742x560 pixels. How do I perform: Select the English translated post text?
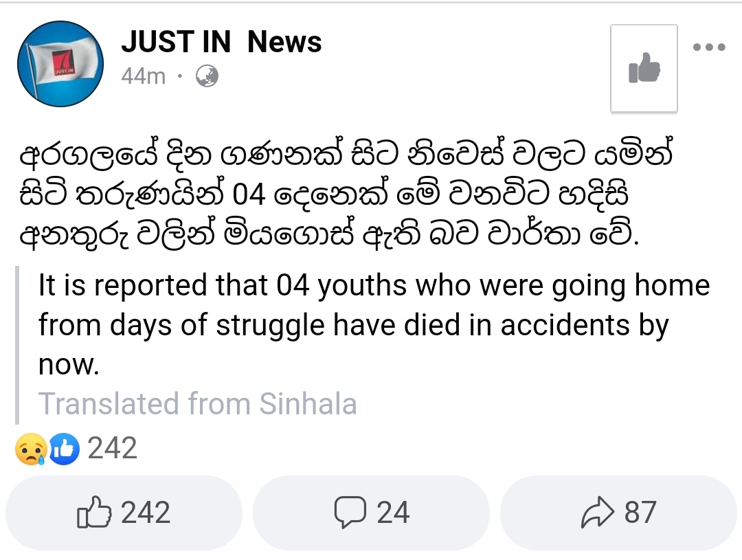[x=374, y=325]
